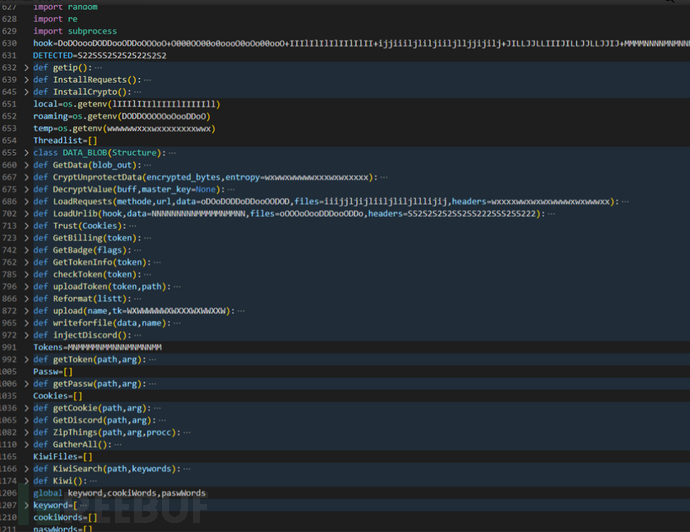690x532 pixels.
Task: Expand the folded LoadRequests function
Action: click(x=26, y=201)
